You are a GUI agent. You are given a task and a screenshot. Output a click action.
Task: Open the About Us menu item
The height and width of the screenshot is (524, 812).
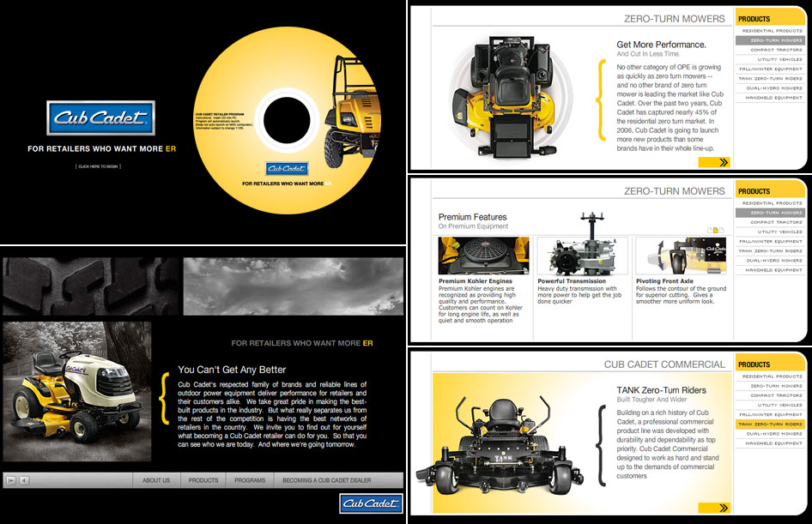156,480
